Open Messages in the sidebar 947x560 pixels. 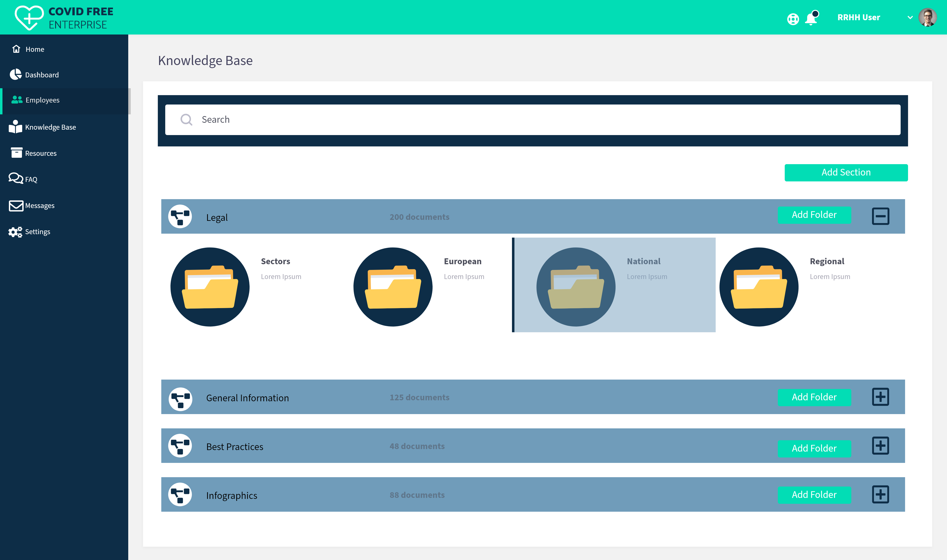click(40, 206)
